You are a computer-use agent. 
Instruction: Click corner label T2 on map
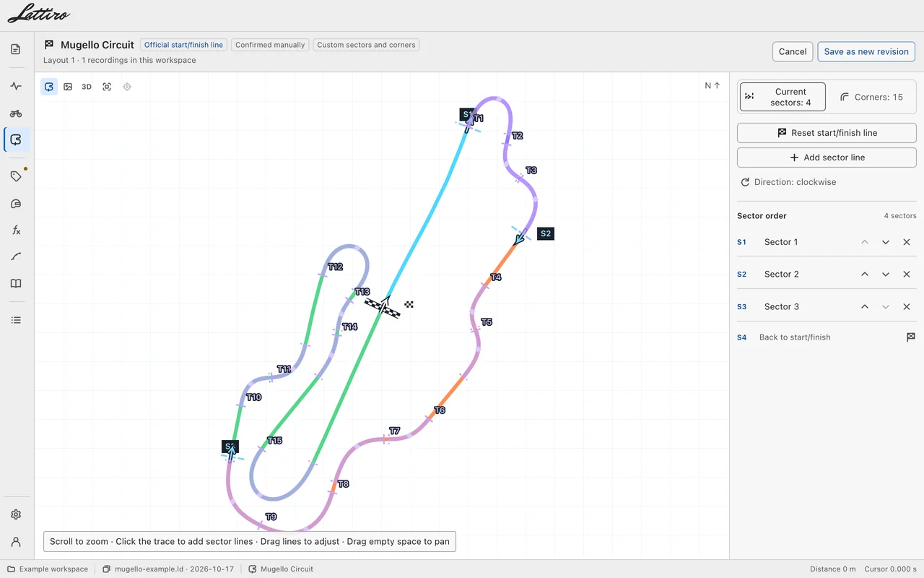pos(517,136)
